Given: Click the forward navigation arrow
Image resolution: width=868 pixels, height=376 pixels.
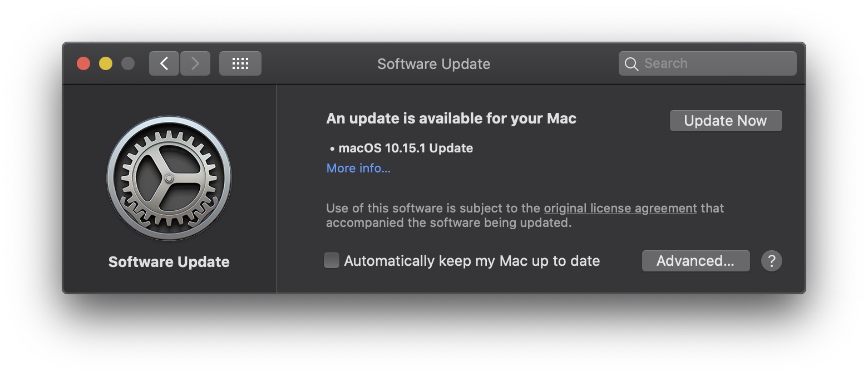Looking at the screenshot, I should coord(195,63).
